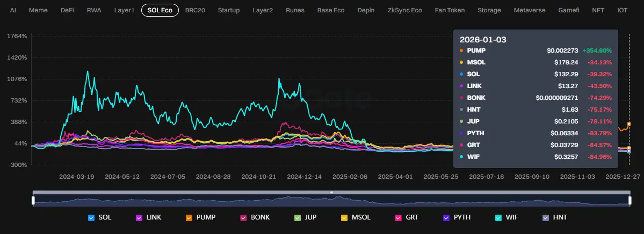Viewport: 644px width, 234px height.
Task: Select the AI category tab
Action: (13, 10)
